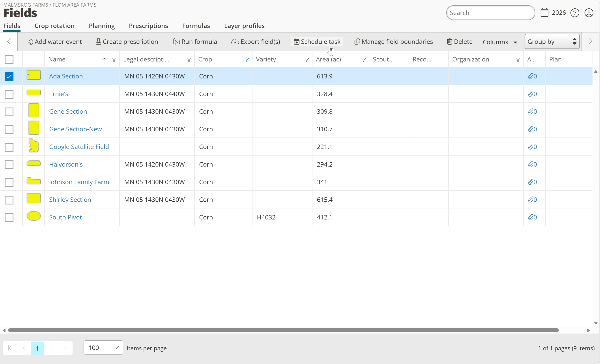Open the South Pivot field link
The image size is (600, 364).
point(65,217)
